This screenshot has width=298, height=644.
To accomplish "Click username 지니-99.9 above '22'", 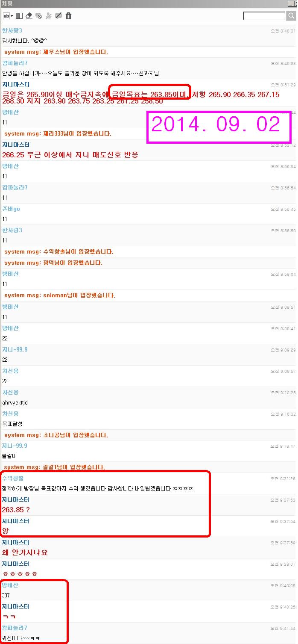I will click(x=15, y=349).
